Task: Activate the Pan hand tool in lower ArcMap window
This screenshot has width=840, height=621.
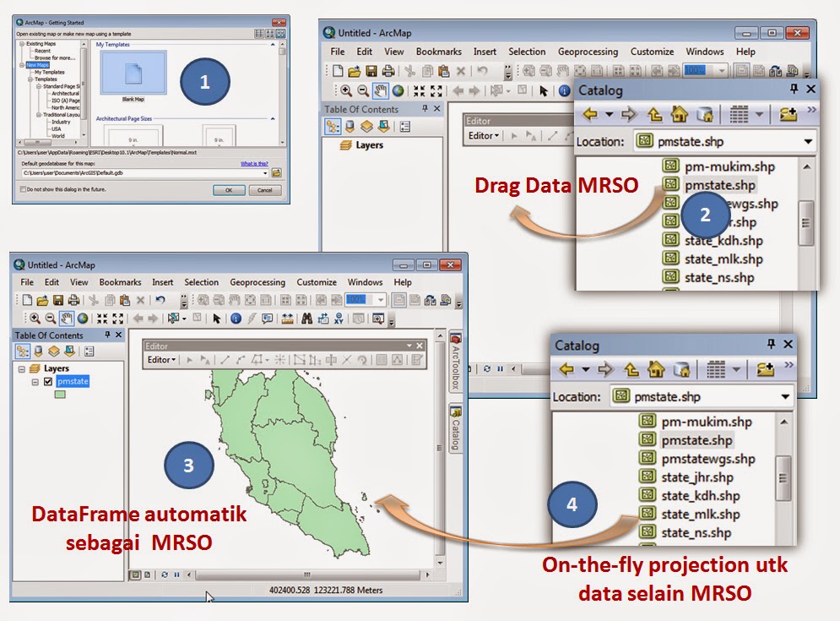Action: [67, 319]
